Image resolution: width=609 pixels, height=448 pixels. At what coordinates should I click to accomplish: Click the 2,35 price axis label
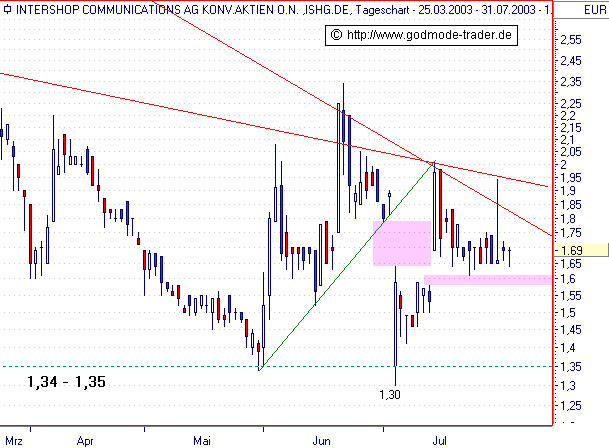(x=571, y=82)
